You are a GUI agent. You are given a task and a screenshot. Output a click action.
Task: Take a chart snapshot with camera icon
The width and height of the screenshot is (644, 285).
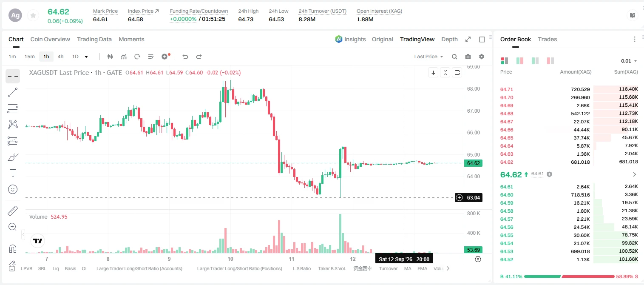click(468, 57)
